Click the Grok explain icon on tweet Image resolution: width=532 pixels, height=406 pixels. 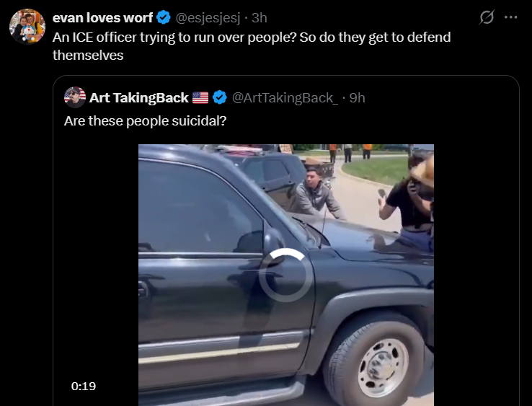click(x=487, y=17)
